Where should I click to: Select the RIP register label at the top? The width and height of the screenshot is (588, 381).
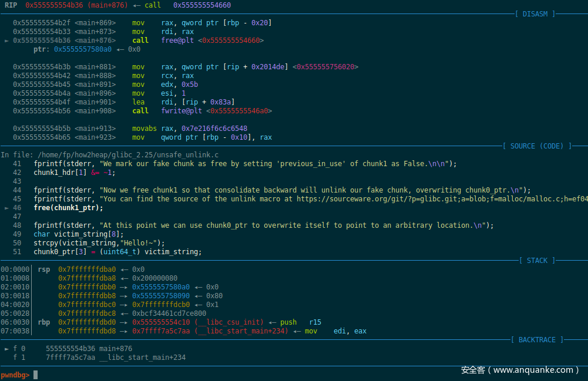(11, 5)
